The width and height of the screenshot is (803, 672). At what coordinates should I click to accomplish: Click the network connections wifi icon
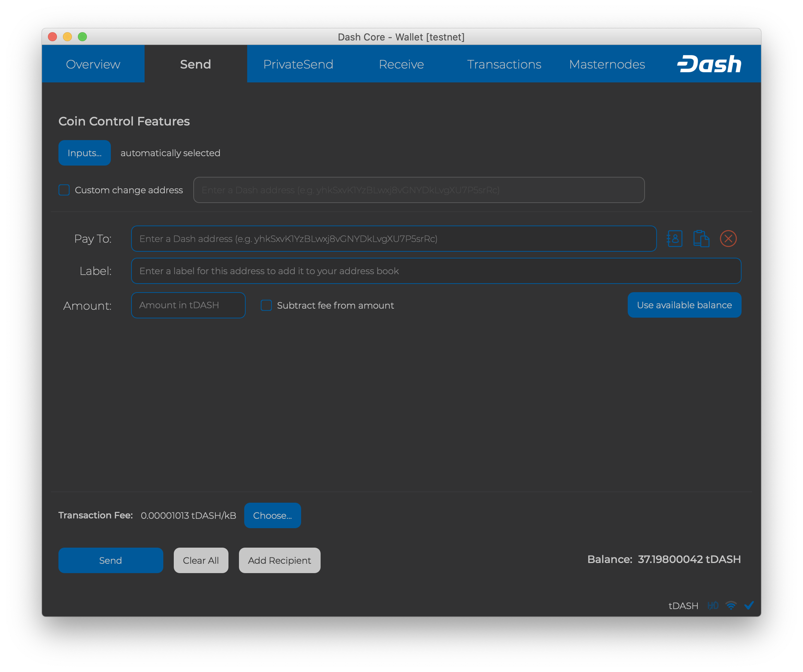(x=731, y=605)
